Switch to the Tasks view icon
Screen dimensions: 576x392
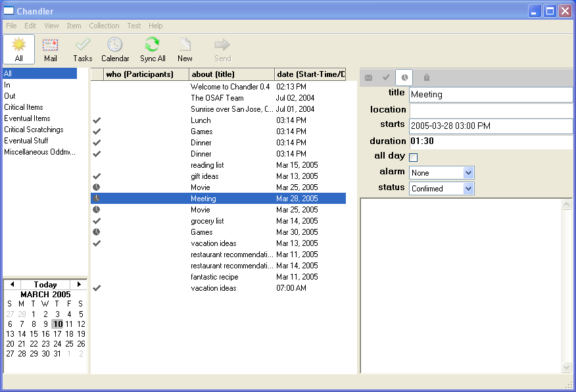[x=82, y=49]
